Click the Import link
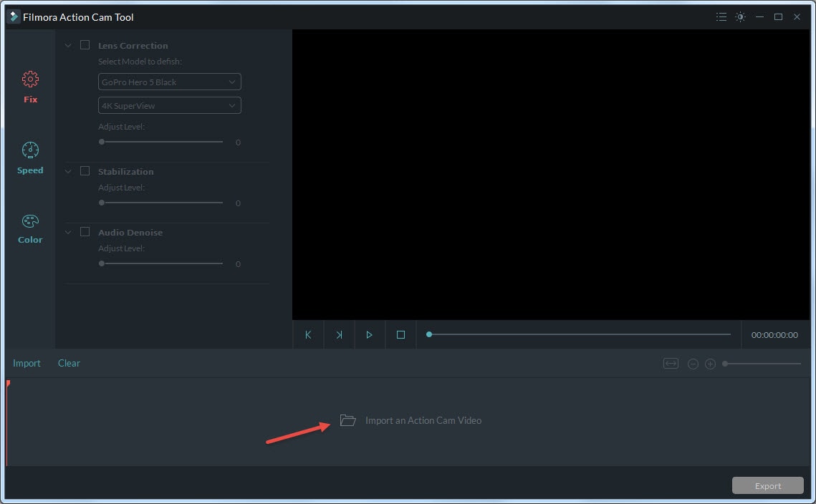This screenshot has width=816, height=504. pos(27,363)
